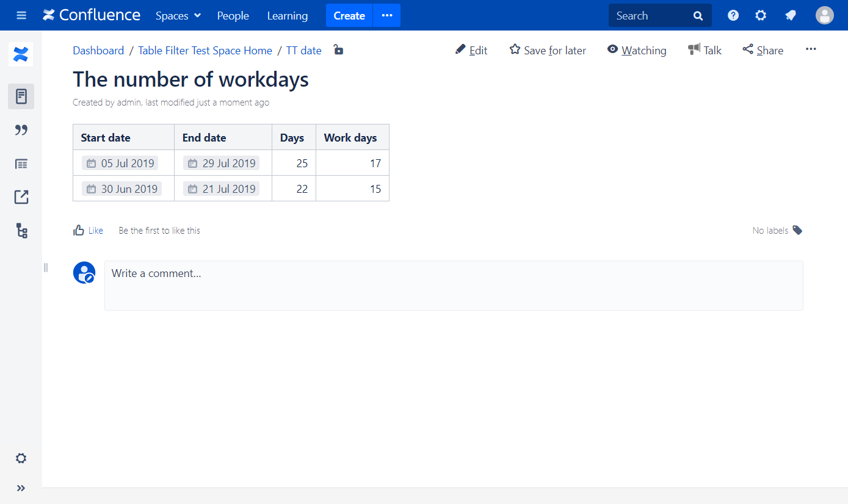Open the People menu item
Viewport: 848px width, 504px height.
coord(233,15)
